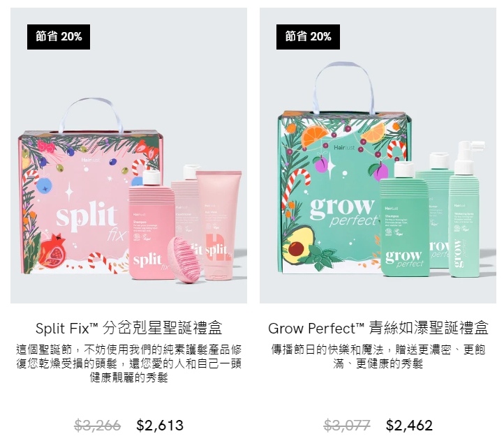Click the $2,613 sale price
The height and width of the screenshot is (443, 504).
click(x=160, y=426)
